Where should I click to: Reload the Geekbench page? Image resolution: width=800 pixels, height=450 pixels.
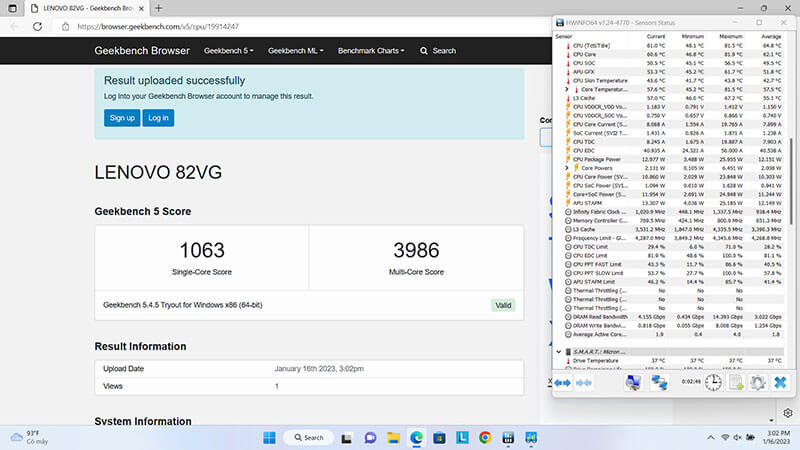37,27
